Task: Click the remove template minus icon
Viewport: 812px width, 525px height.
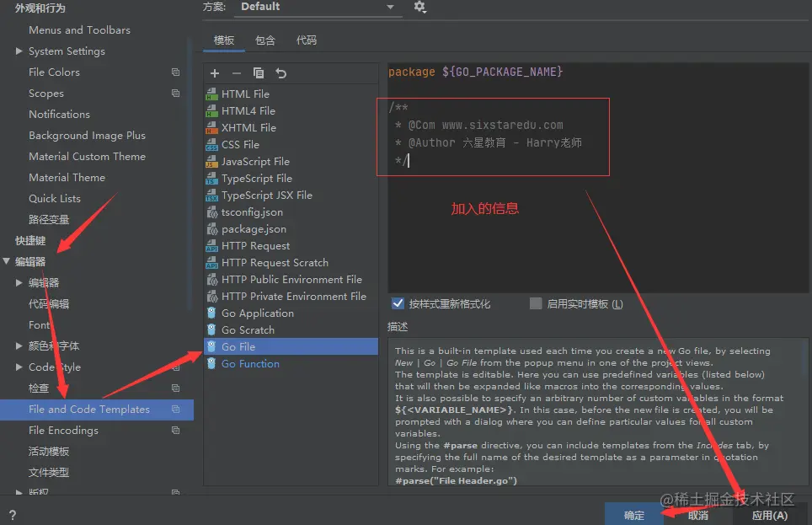Action: point(236,73)
